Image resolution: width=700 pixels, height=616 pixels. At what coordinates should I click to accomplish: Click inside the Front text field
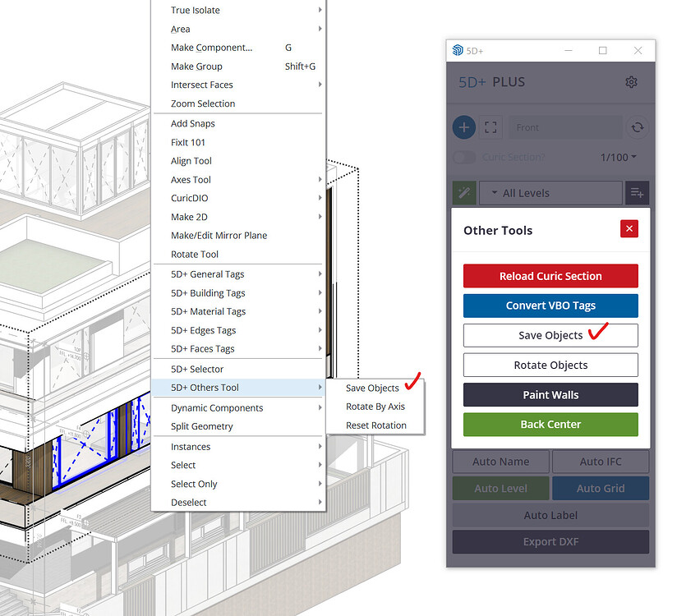[x=564, y=127]
